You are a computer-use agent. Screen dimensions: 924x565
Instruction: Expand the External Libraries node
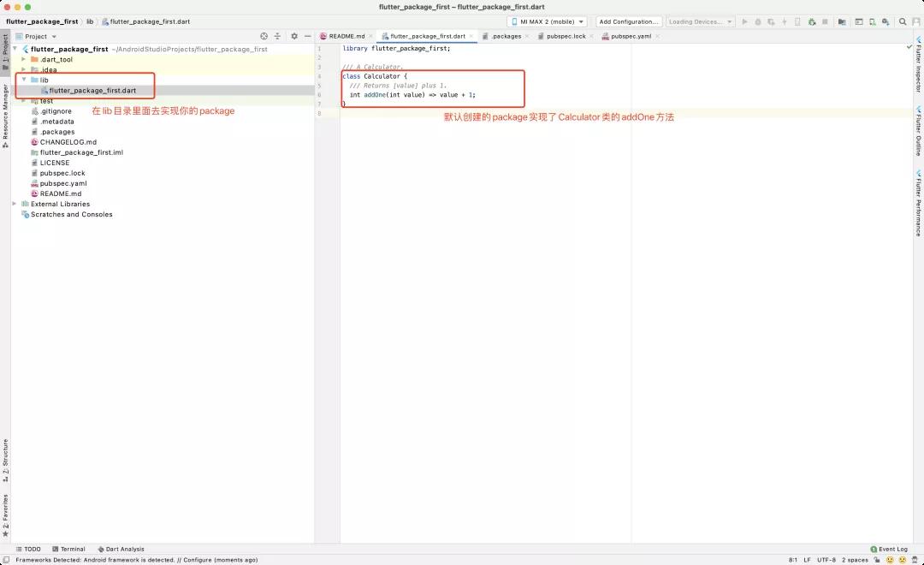15,204
